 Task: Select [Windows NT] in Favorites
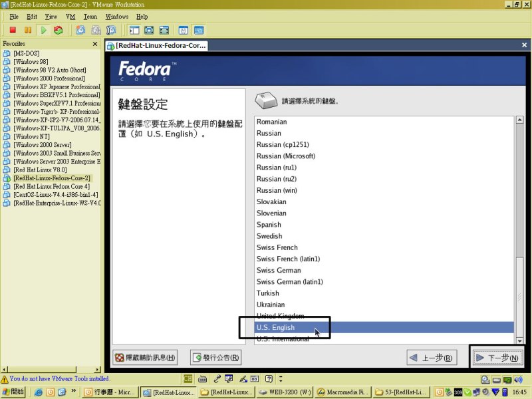tap(31, 136)
